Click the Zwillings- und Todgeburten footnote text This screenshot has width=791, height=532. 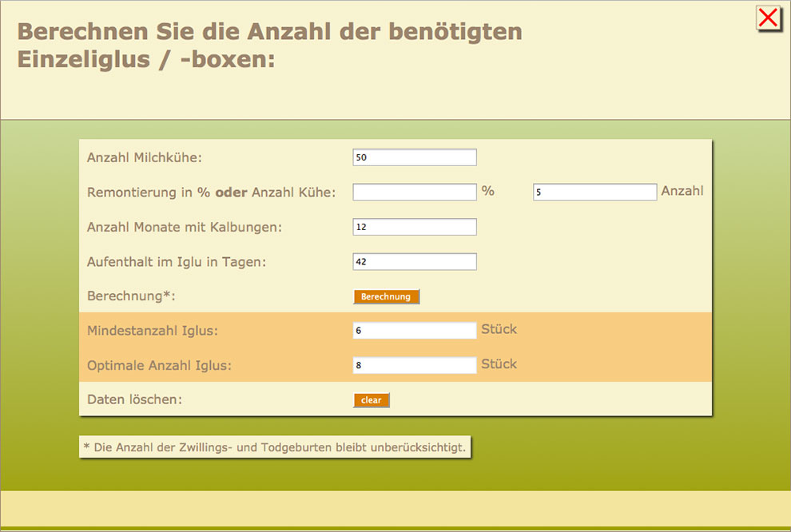pyautogui.click(x=275, y=447)
